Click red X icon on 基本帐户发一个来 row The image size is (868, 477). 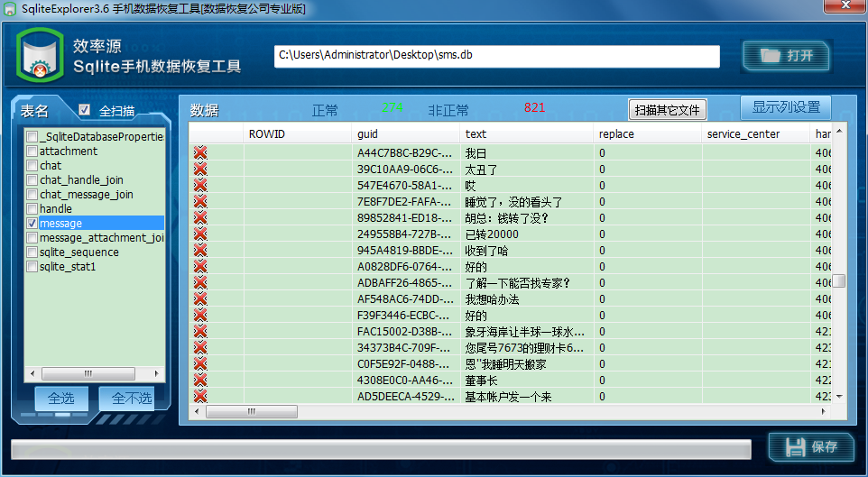199,396
